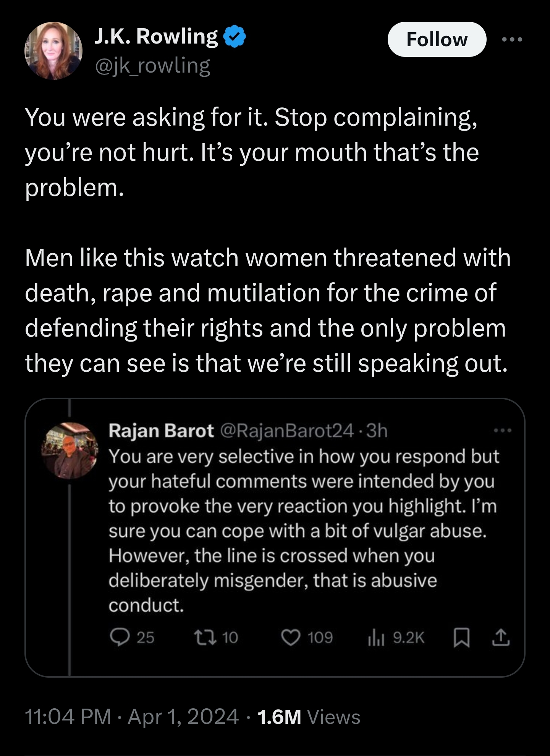Open the @jk_rowling handle link
This screenshot has width=550, height=756.
(x=152, y=66)
